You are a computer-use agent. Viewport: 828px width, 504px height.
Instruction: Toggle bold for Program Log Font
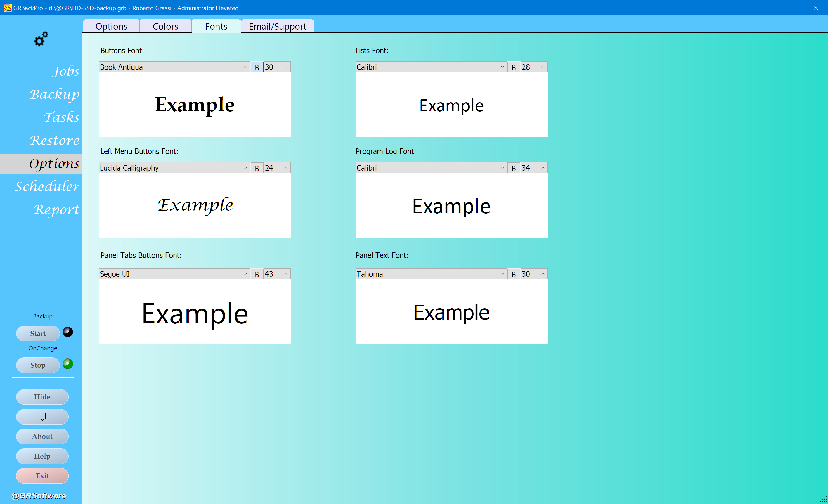[x=513, y=168]
